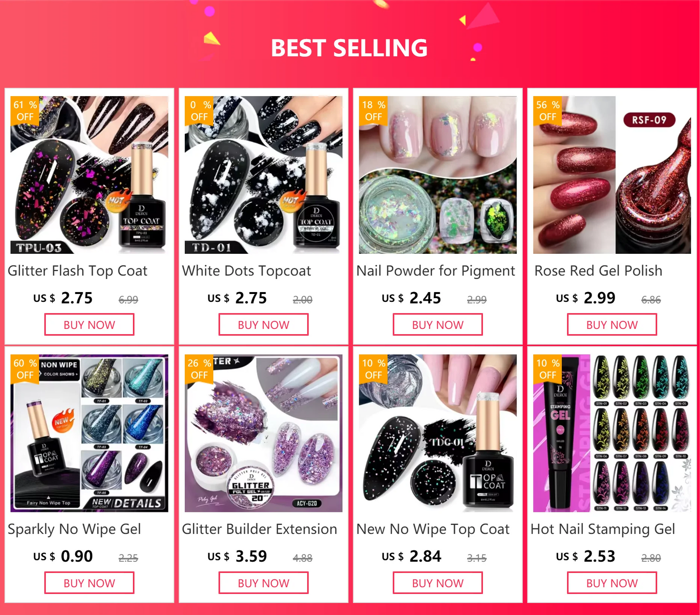Click BUY NOW under Sparkly No Wipe Gel

coord(89,583)
